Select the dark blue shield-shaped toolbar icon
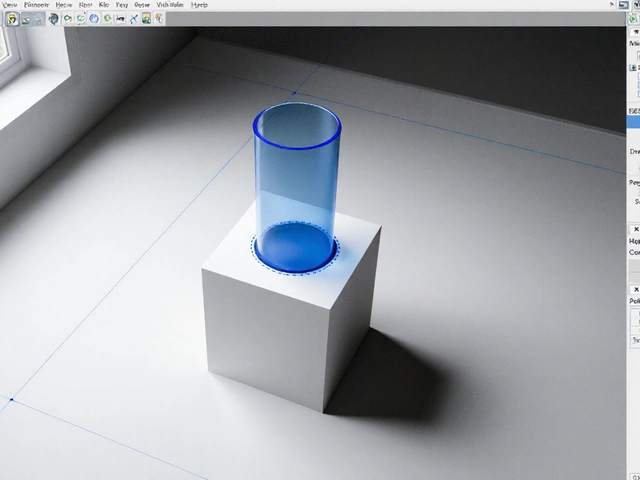 click(x=53, y=18)
